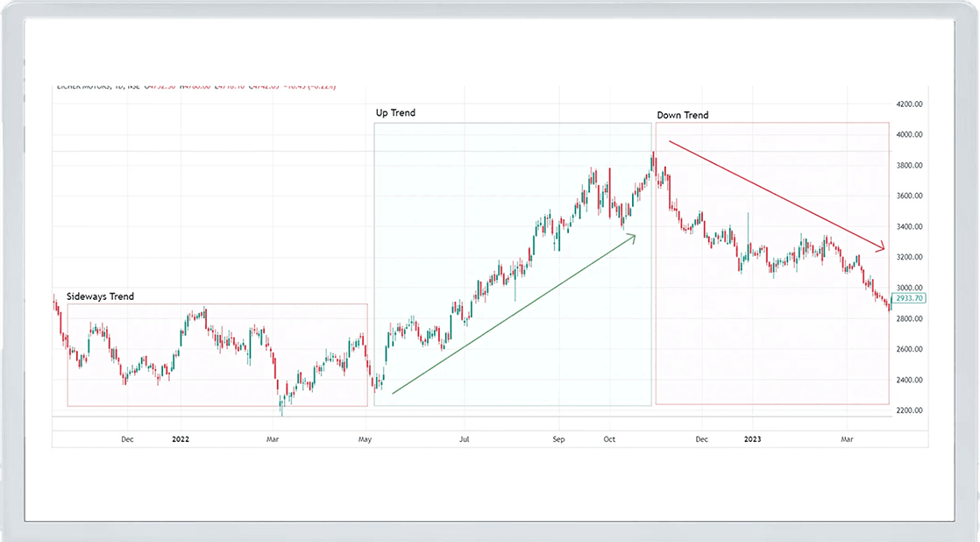Select the Up Trend text label
Screen dimensions: 980x542
coord(395,113)
